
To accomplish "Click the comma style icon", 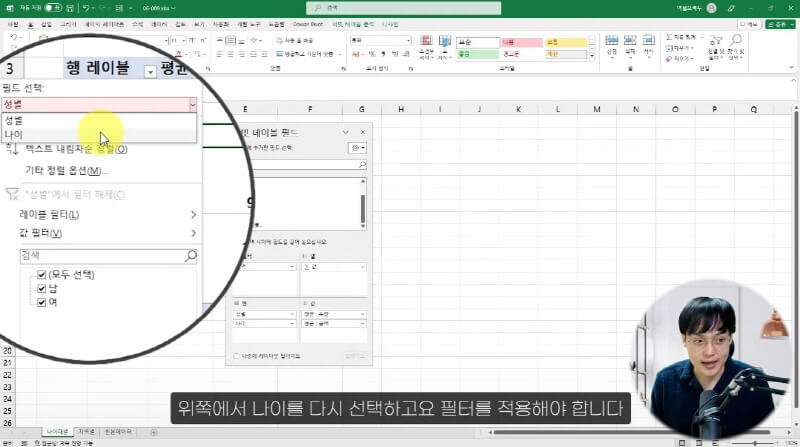I will click(x=383, y=54).
